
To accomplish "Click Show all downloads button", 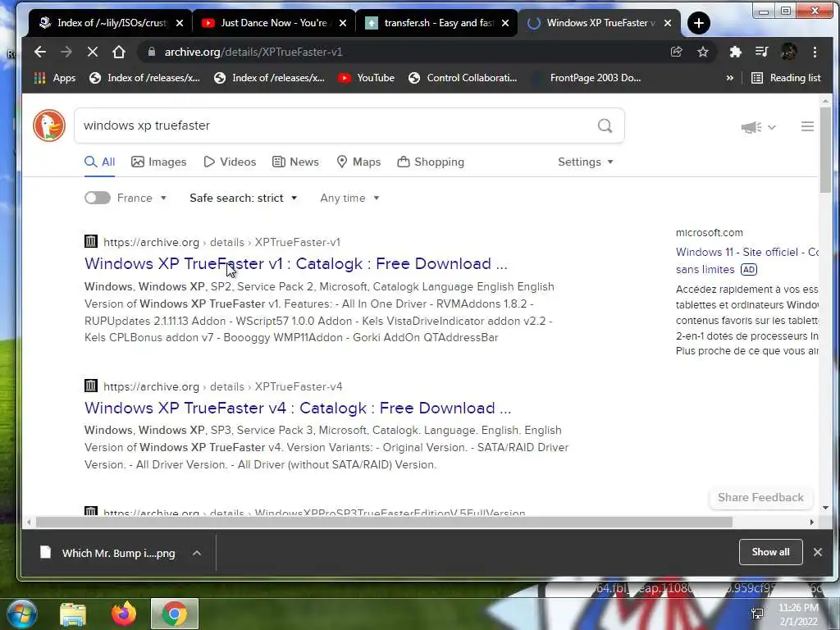I will click(770, 552).
